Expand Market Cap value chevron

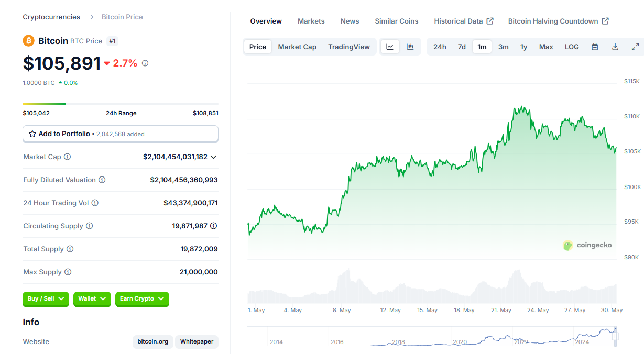pyautogui.click(x=213, y=157)
